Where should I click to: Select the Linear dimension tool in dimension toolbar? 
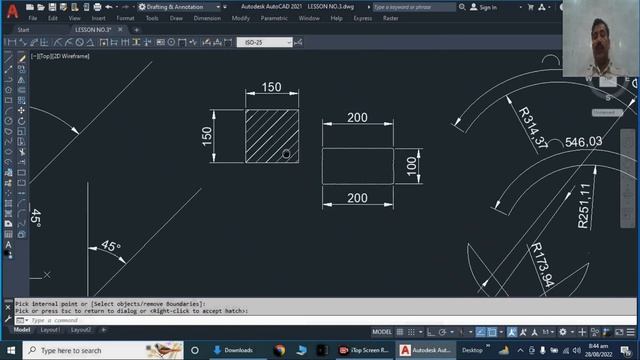point(12,42)
